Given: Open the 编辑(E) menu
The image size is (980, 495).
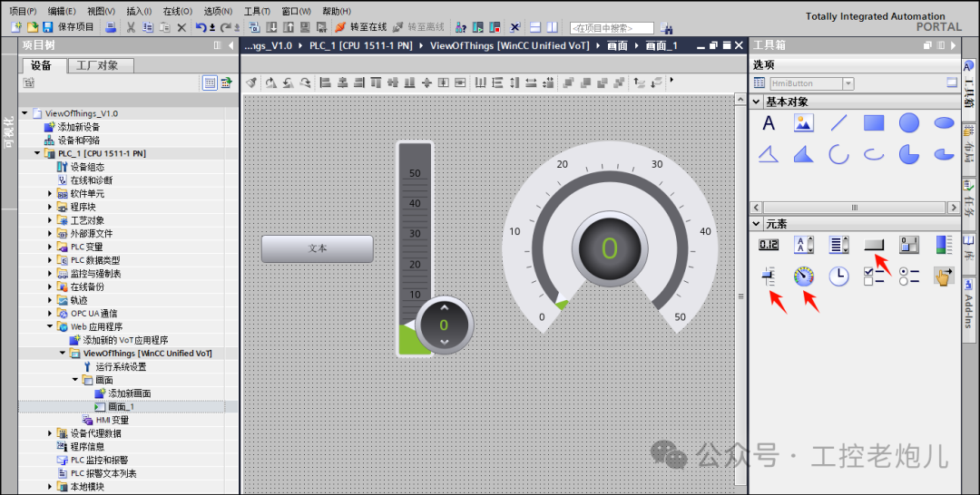Looking at the screenshot, I should coord(62,11).
